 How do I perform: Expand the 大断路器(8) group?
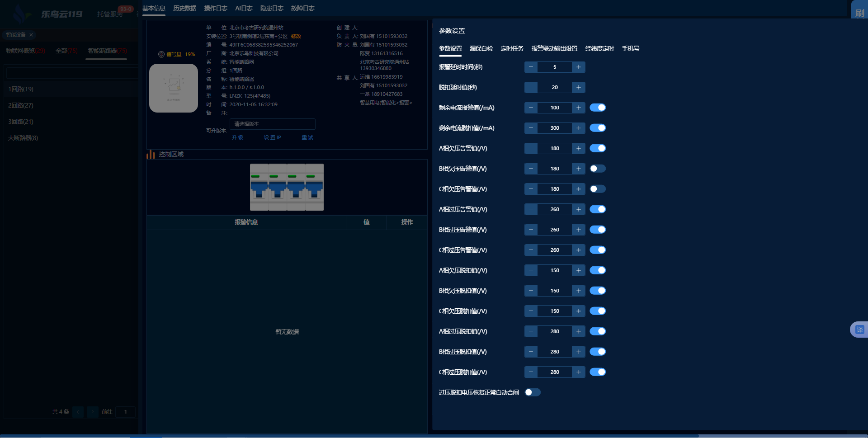point(23,138)
